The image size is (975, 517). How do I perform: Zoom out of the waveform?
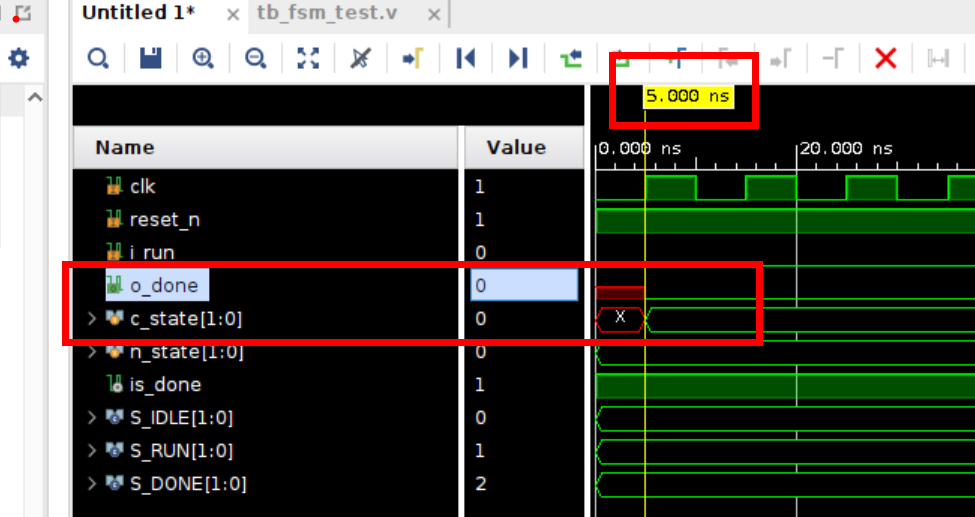coord(255,59)
